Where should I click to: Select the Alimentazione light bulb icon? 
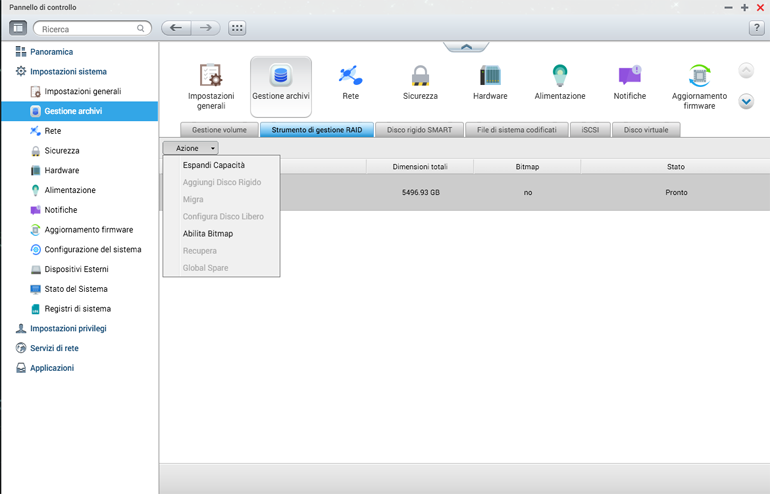point(560,76)
